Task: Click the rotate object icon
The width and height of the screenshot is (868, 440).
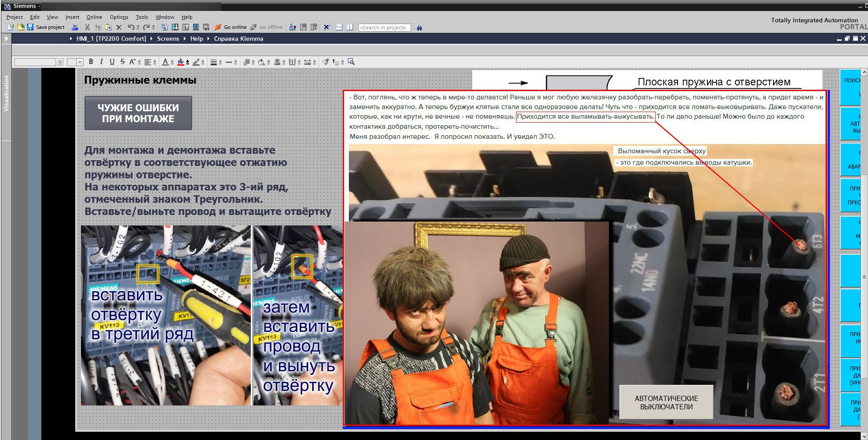Action: [x=261, y=62]
